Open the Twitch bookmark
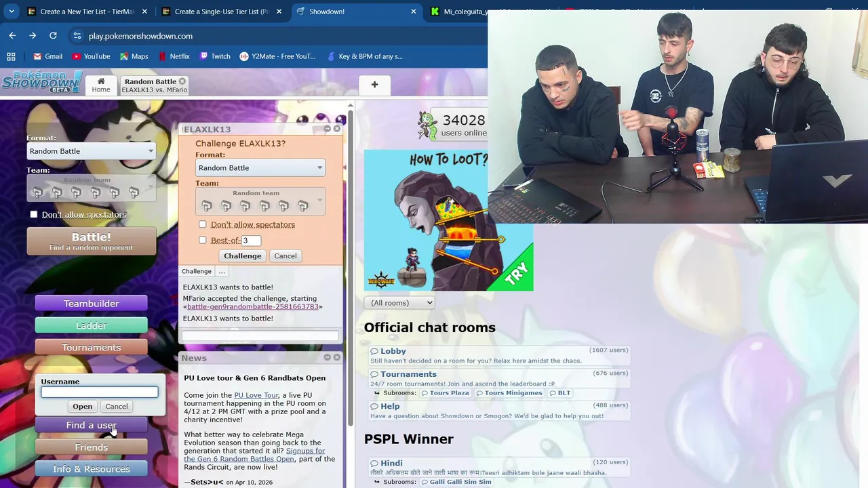The image size is (868, 488). click(x=215, y=56)
